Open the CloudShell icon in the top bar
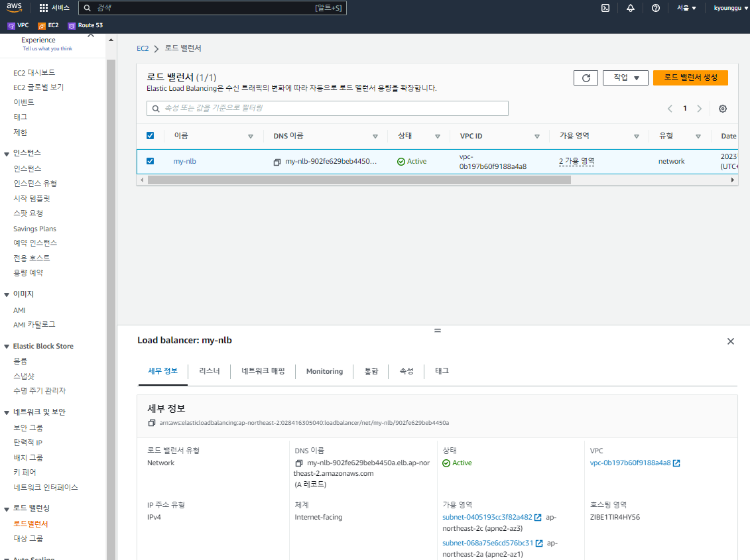 [605, 8]
